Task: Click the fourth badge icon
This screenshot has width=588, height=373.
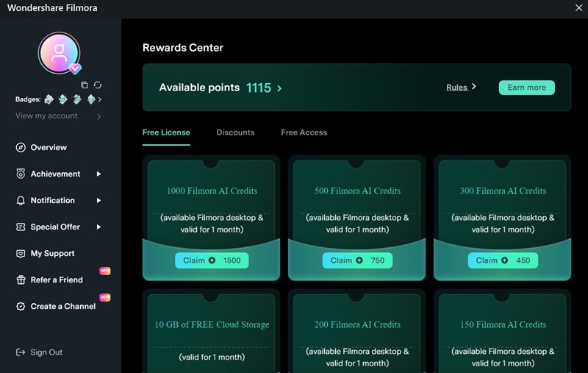Action: point(91,99)
